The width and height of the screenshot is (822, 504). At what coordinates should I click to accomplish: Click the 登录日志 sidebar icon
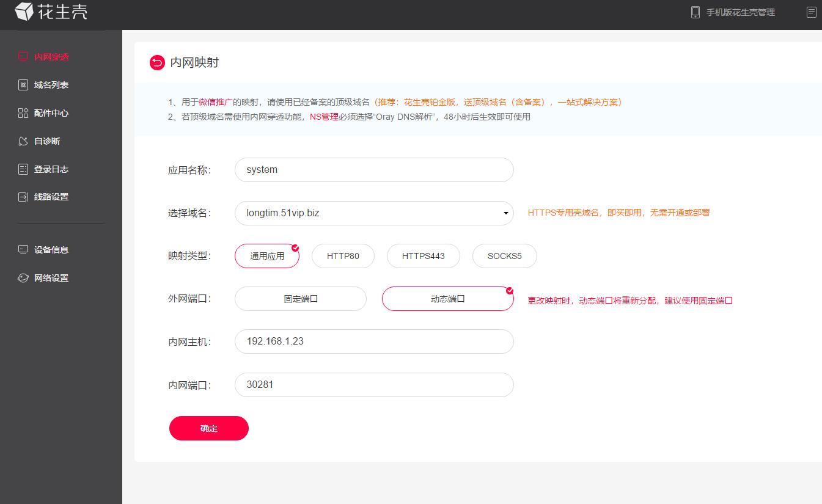coord(23,169)
